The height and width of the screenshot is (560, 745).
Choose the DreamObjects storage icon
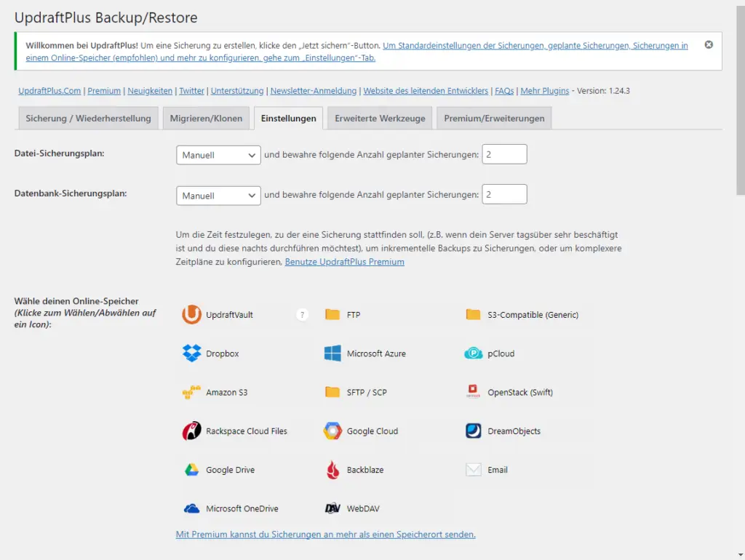tap(473, 431)
